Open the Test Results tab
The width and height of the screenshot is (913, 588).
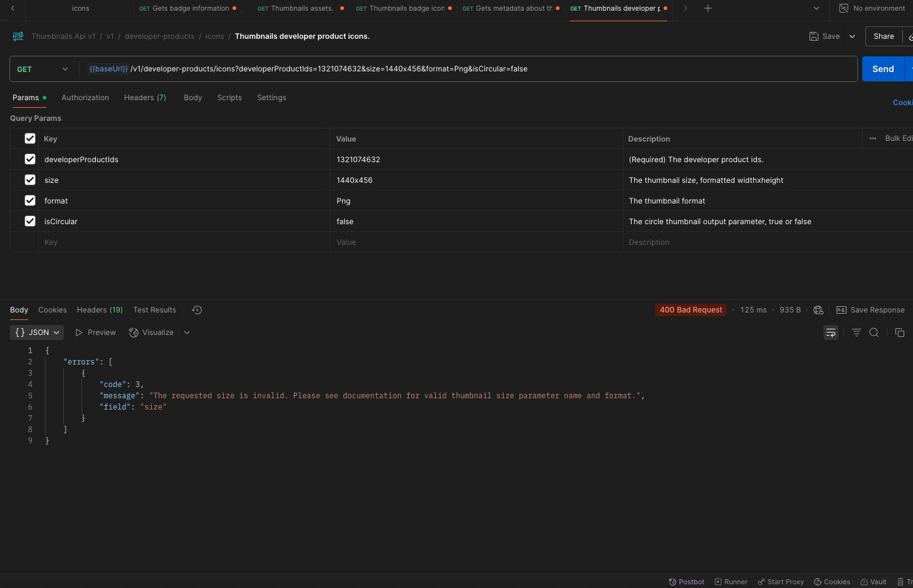click(154, 309)
